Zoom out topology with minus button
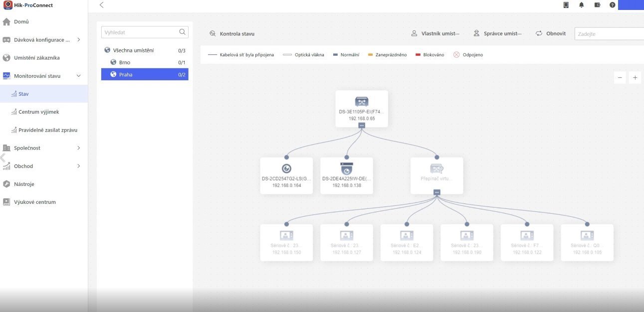Viewport: 644px width, 312px height. point(620,78)
